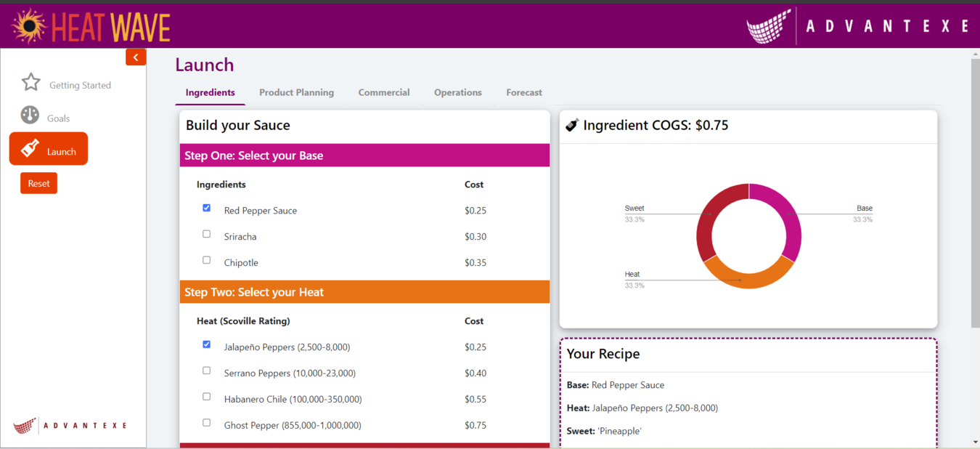
Task: Check the Chipotle base checkbox
Action: 207,260
